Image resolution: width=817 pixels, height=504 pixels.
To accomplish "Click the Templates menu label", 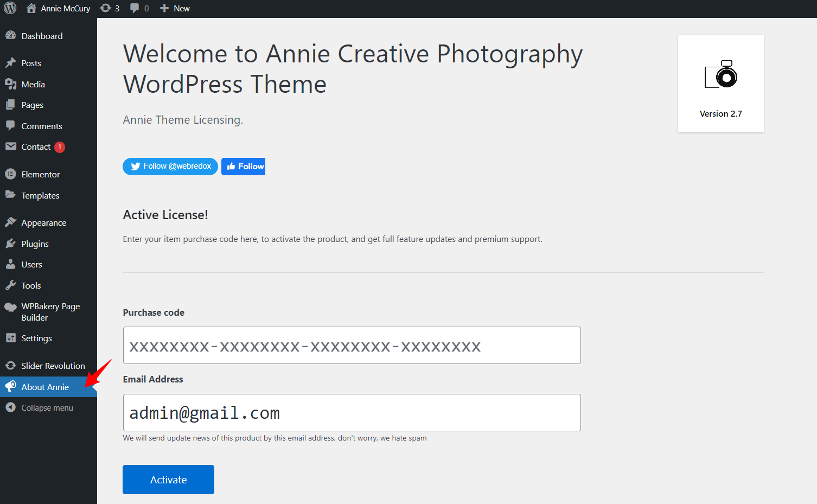I will pyautogui.click(x=40, y=196).
